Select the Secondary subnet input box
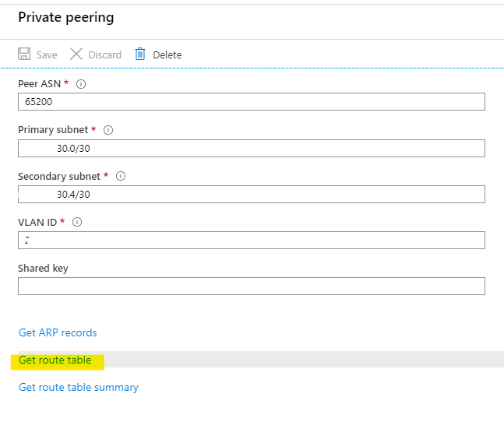The image size is (504, 429). coord(251,194)
